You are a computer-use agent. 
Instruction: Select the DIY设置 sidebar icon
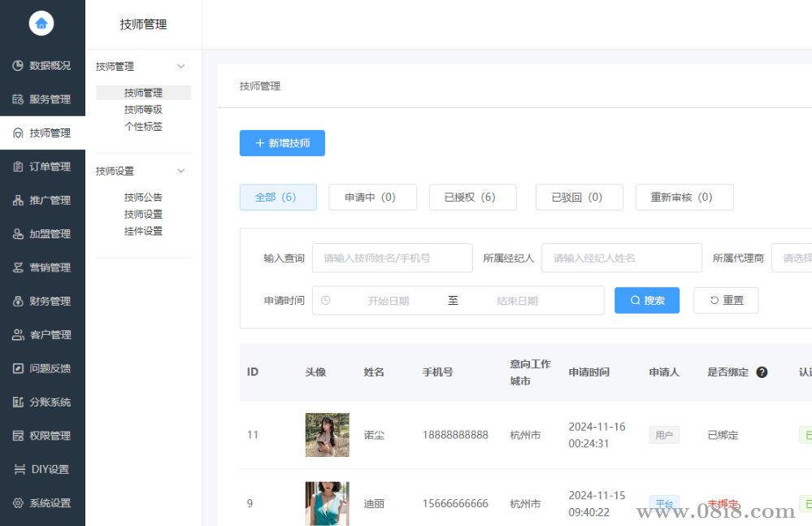coord(42,468)
